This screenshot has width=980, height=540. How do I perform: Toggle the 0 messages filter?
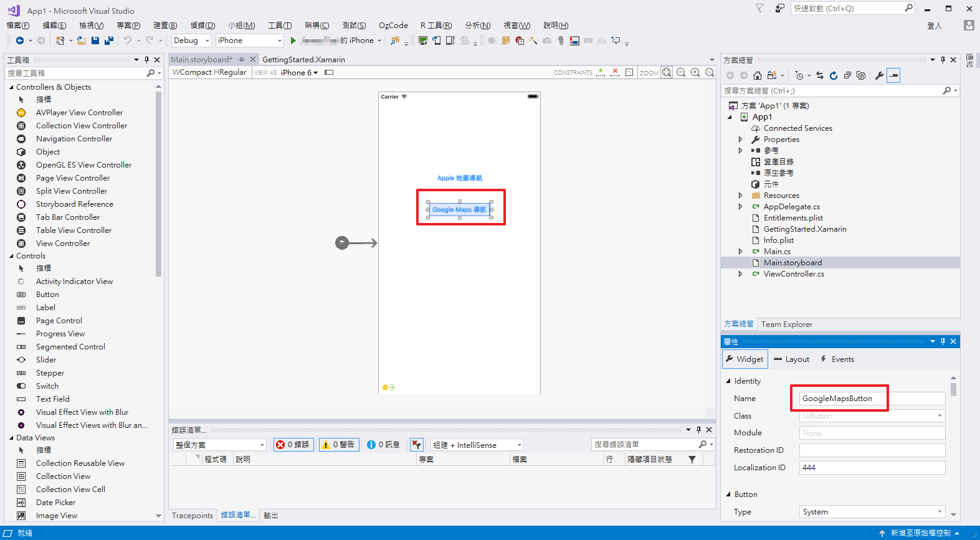coord(384,445)
